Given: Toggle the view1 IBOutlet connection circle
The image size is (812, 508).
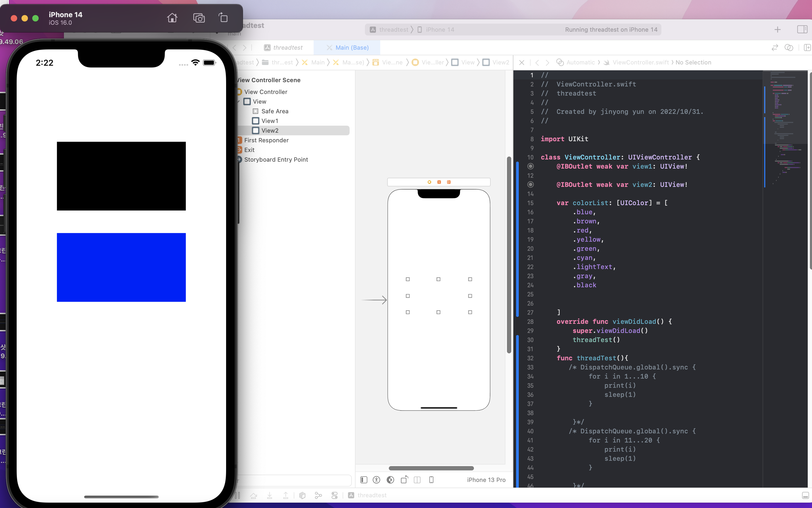Looking at the screenshot, I should tap(531, 166).
